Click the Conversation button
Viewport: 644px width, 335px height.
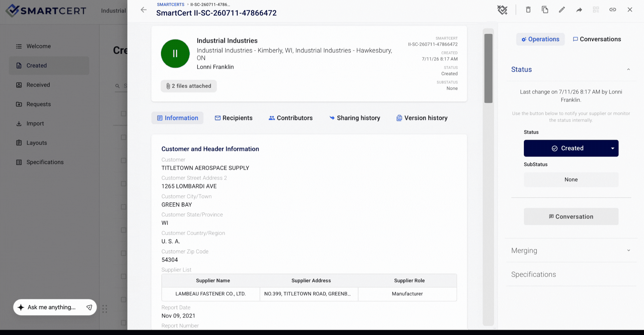point(571,217)
